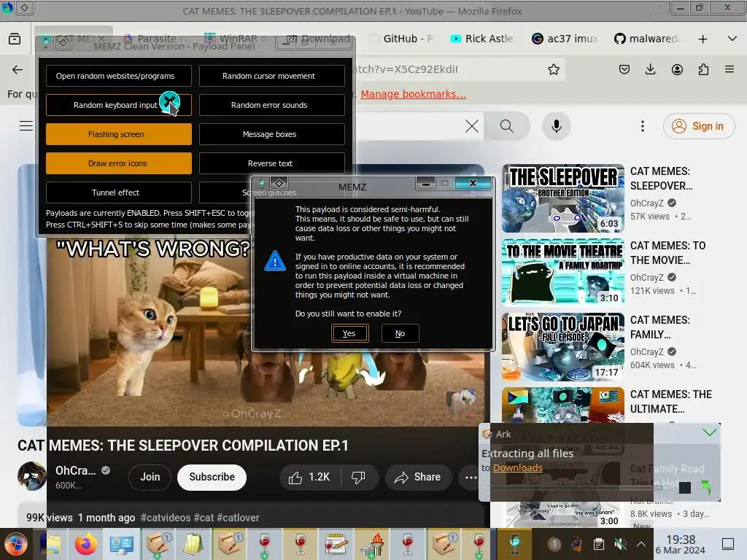The width and height of the screenshot is (747, 560).
Task: Toggle the Message boxes payload
Action: (272, 134)
